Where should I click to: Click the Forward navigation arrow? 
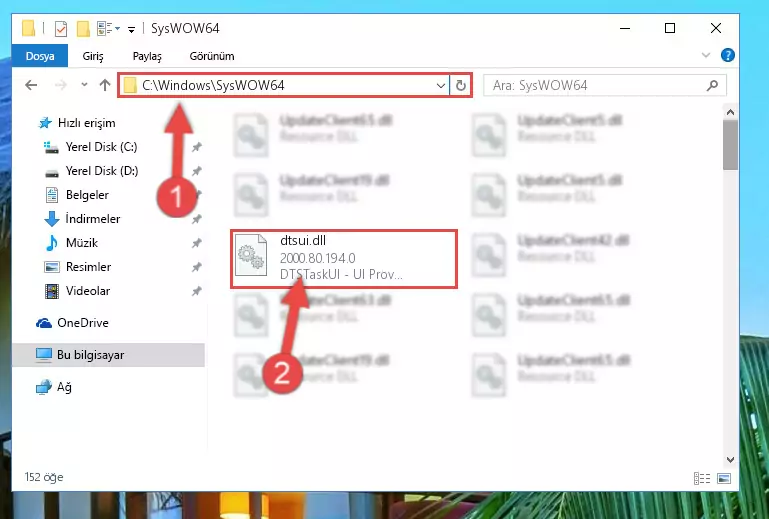pyautogui.click(x=61, y=85)
